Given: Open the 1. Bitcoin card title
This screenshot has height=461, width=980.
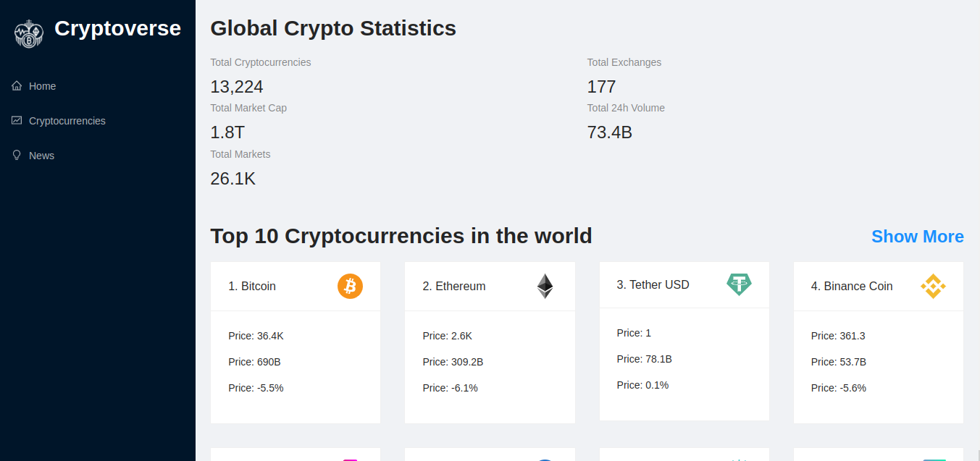Looking at the screenshot, I should click(252, 287).
